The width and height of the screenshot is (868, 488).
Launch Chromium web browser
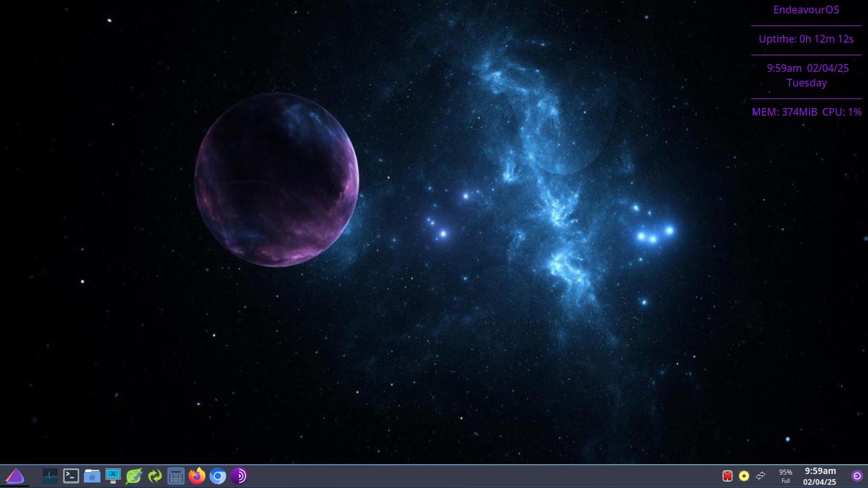click(218, 476)
